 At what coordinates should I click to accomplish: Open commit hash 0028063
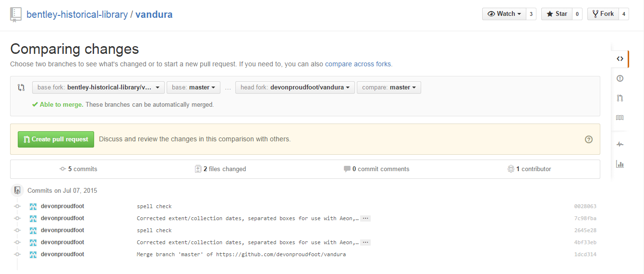585,206
